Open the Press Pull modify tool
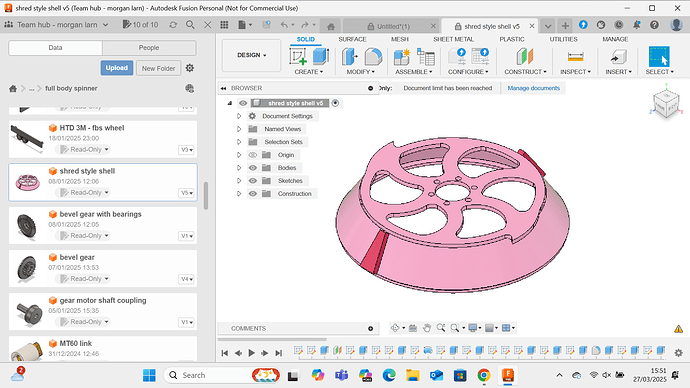 (x=350, y=57)
